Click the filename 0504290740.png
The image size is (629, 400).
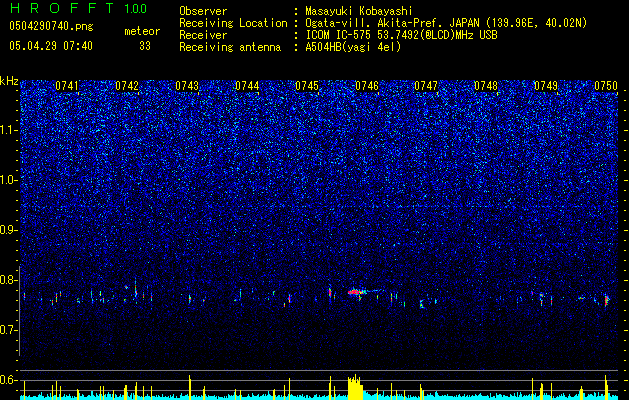click(x=51, y=27)
